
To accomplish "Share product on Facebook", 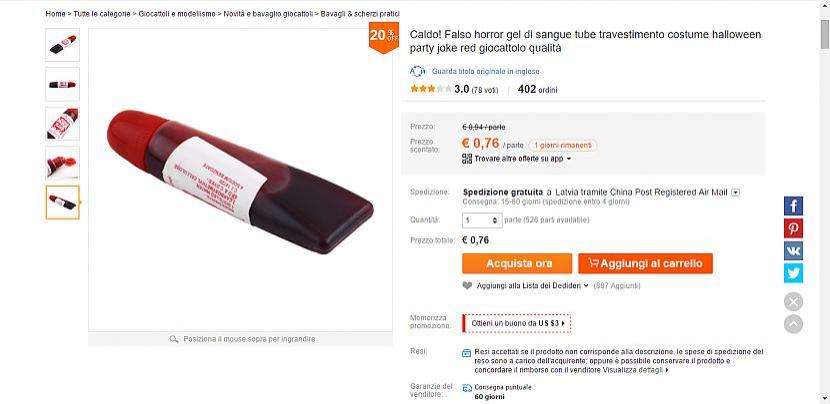I will pyautogui.click(x=793, y=206).
